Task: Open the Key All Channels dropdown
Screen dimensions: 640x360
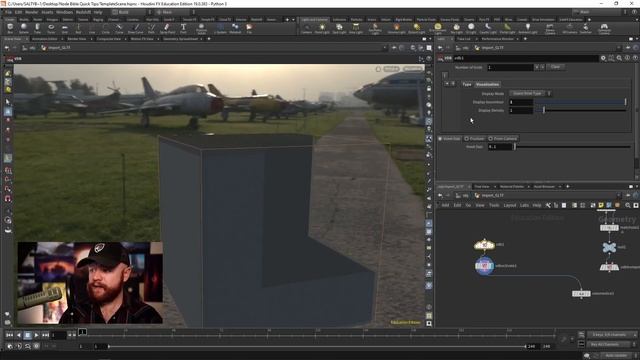Action: pos(611,344)
